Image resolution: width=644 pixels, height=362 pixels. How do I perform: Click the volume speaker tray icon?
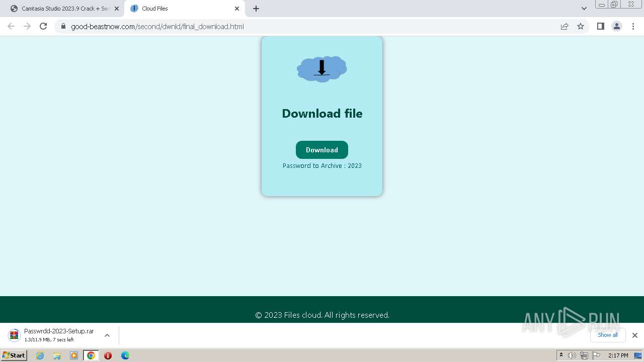click(x=572, y=355)
